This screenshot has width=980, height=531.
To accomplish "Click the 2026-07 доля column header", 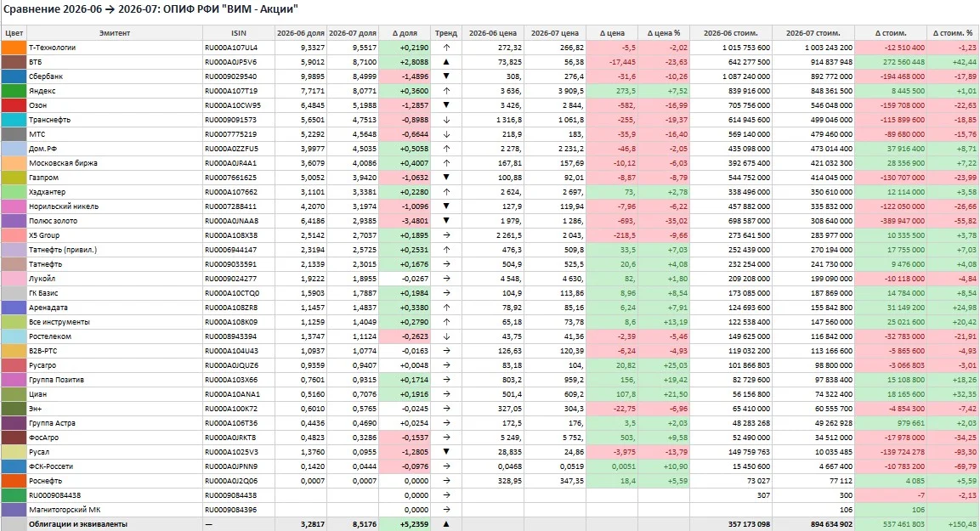I will coord(353,33).
